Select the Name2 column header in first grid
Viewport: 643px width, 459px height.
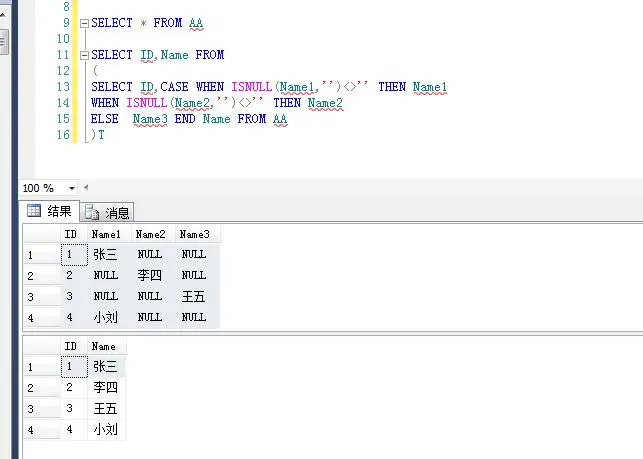pos(153,234)
